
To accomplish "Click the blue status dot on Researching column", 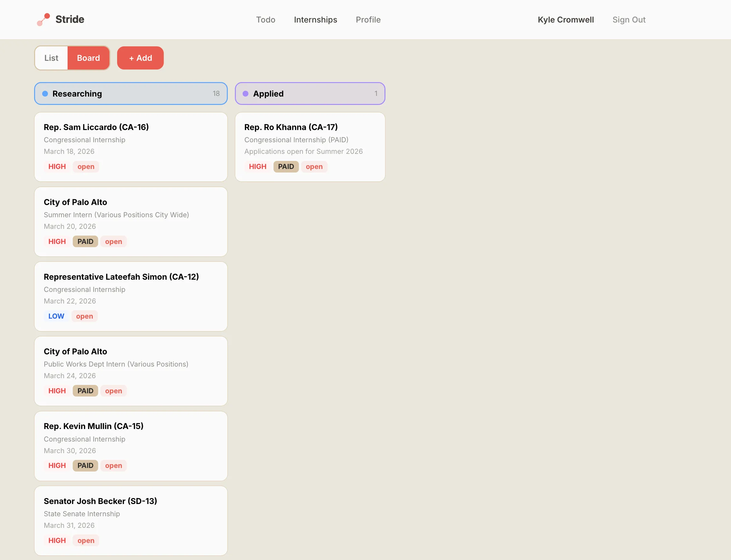I will (x=45, y=94).
